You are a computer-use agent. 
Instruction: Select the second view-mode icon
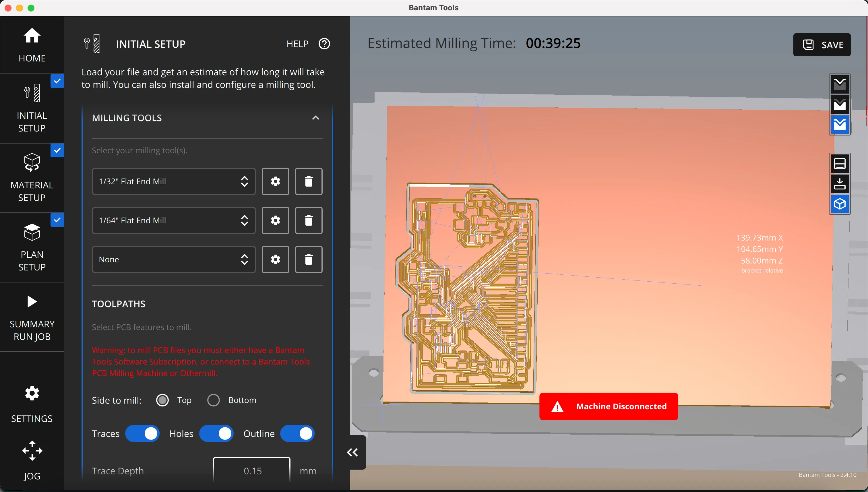point(840,104)
